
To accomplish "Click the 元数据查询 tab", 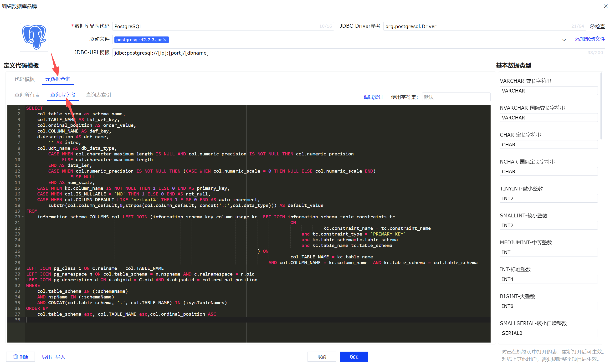I will [58, 79].
